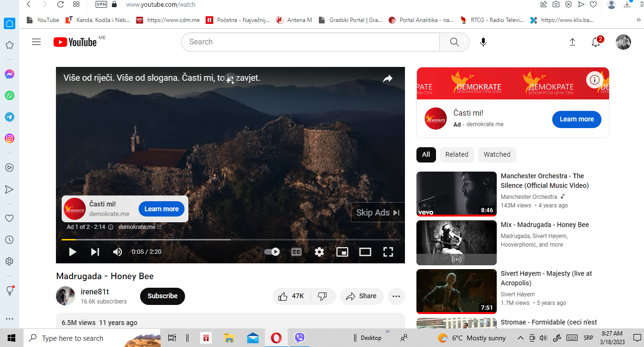Screen dimensions: 644x347
Task: Open Opera sidebar settings gear
Action: coord(9,261)
